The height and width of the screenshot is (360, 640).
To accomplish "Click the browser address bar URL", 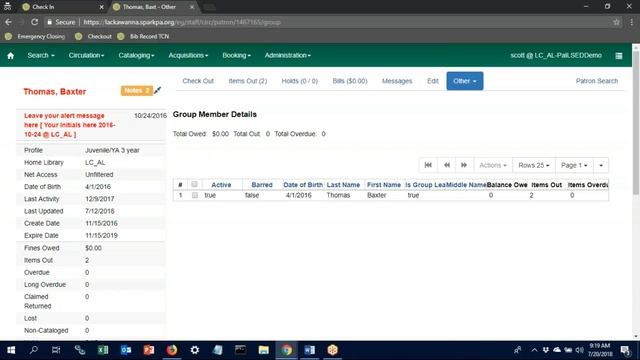I will pos(182,22).
